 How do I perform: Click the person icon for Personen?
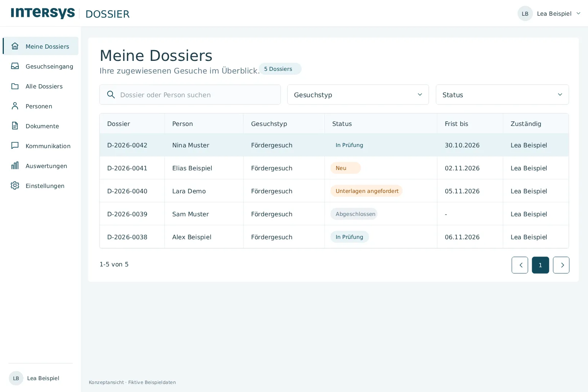[15, 106]
